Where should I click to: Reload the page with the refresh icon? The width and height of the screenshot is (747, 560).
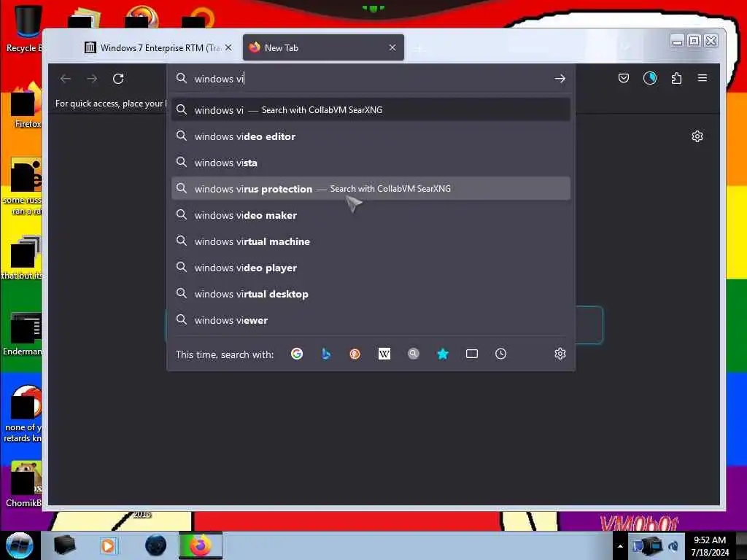click(x=118, y=79)
